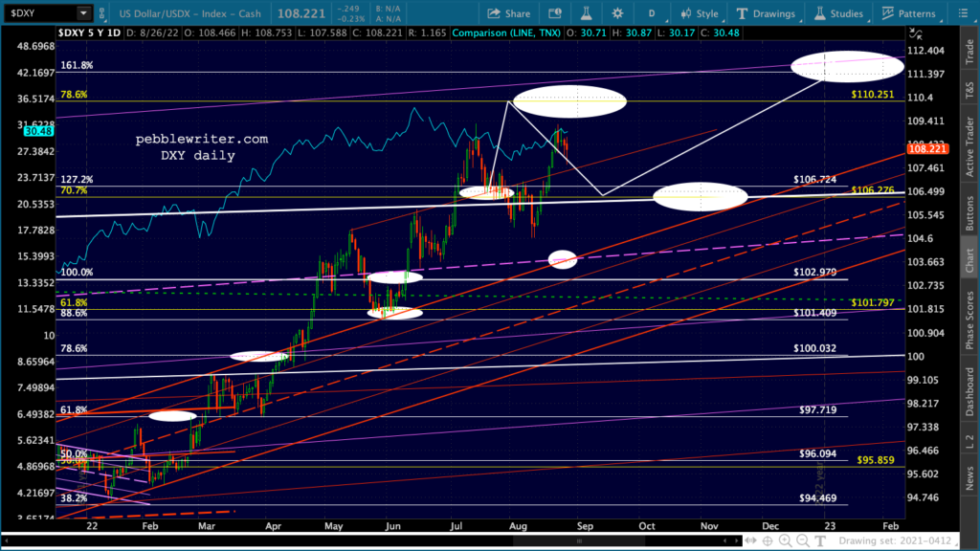Click the symbol link chain icon
Image resolution: width=980 pixels, height=551 pixels.
(101, 13)
